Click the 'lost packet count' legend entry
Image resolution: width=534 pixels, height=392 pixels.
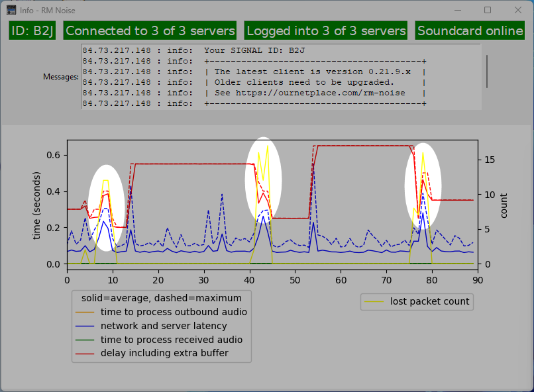coord(417,301)
